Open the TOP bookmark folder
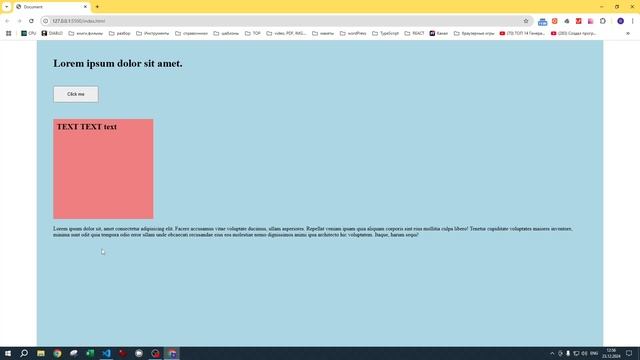 point(253,33)
